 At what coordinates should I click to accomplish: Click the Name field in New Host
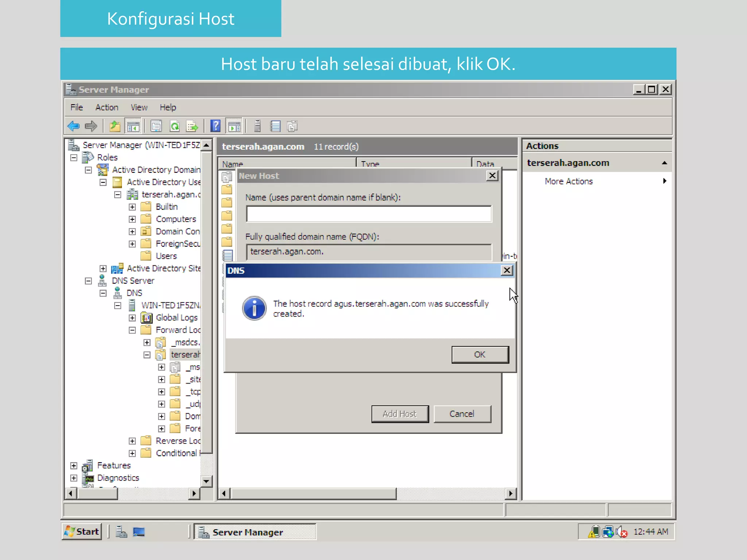pyautogui.click(x=368, y=214)
